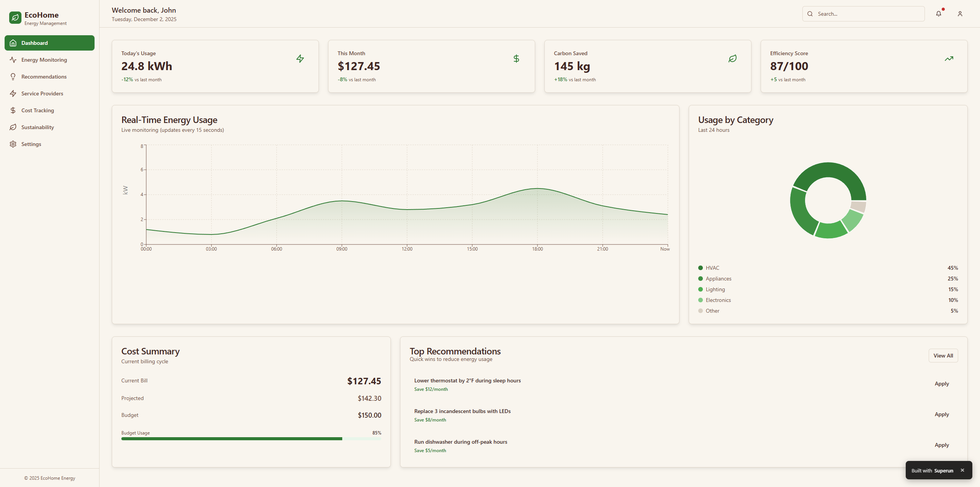Click the Budget Usage progress bar
980x487 pixels.
pyautogui.click(x=251, y=439)
